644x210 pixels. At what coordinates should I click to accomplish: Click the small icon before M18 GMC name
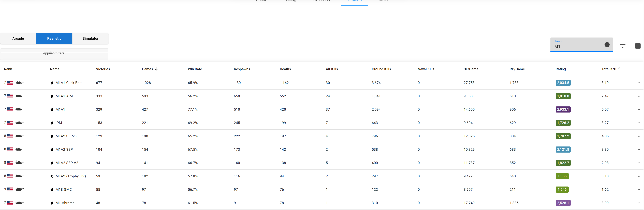[x=52, y=190]
